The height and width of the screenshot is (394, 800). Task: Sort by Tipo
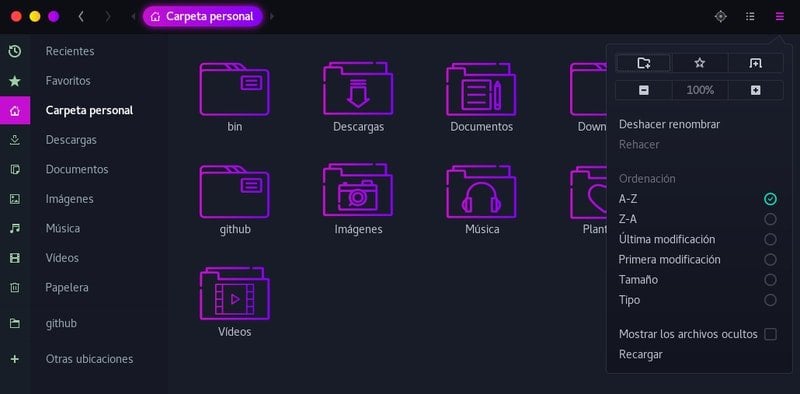coord(697,300)
